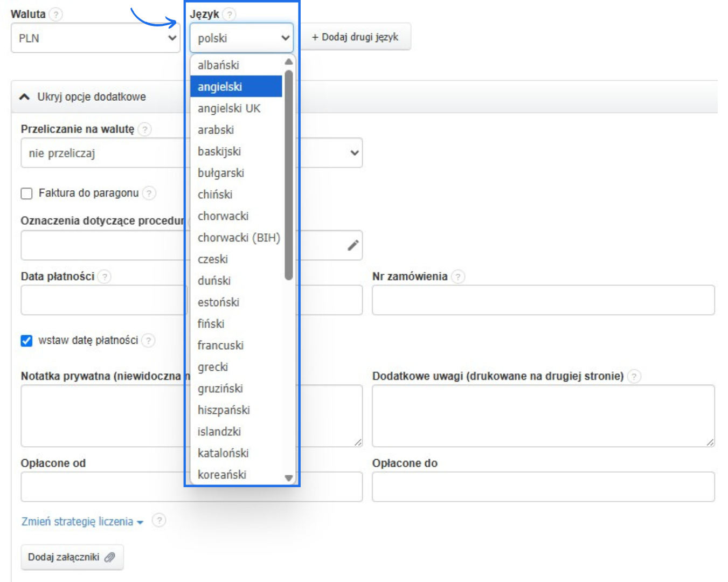
Task: Click the language list scrollbar down arrow
Action: (289, 478)
